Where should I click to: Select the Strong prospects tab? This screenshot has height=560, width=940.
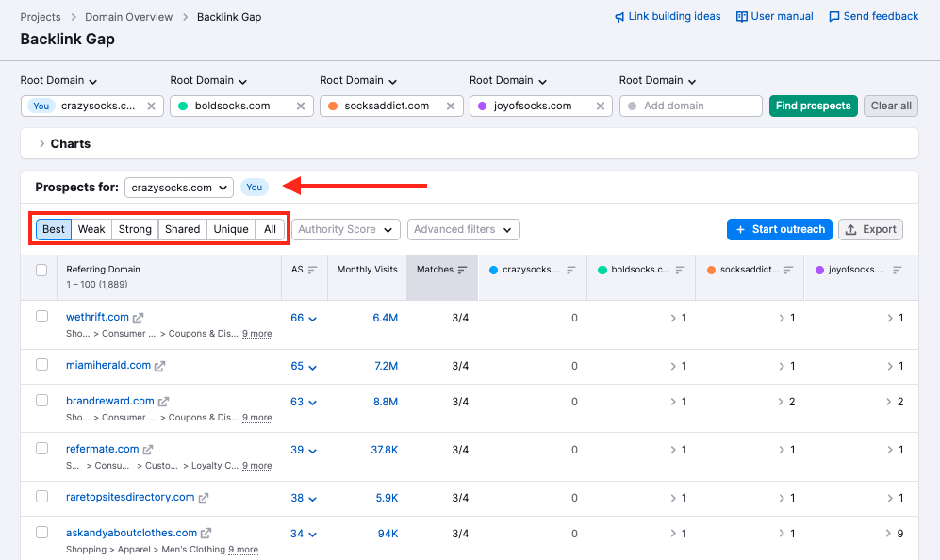(x=135, y=230)
